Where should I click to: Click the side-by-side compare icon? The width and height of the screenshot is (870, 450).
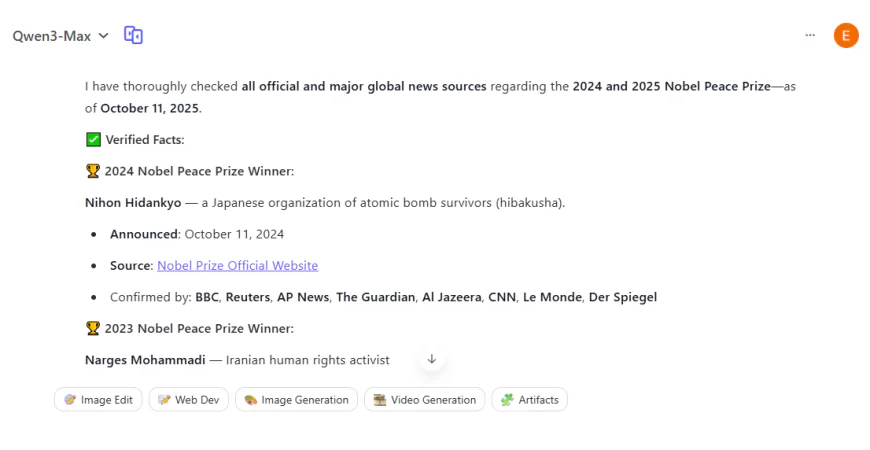coord(133,36)
